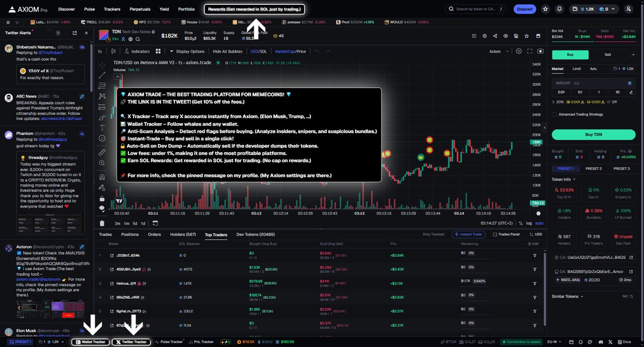Viewport: 644px width, 347px height.
Task: Select the trend line drawing tool
Action: [102, 75]
